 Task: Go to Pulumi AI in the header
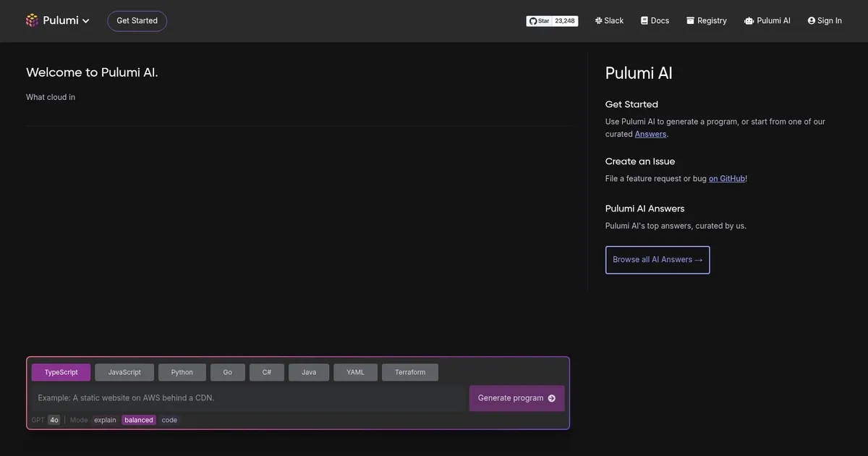[x=767, y=21]
